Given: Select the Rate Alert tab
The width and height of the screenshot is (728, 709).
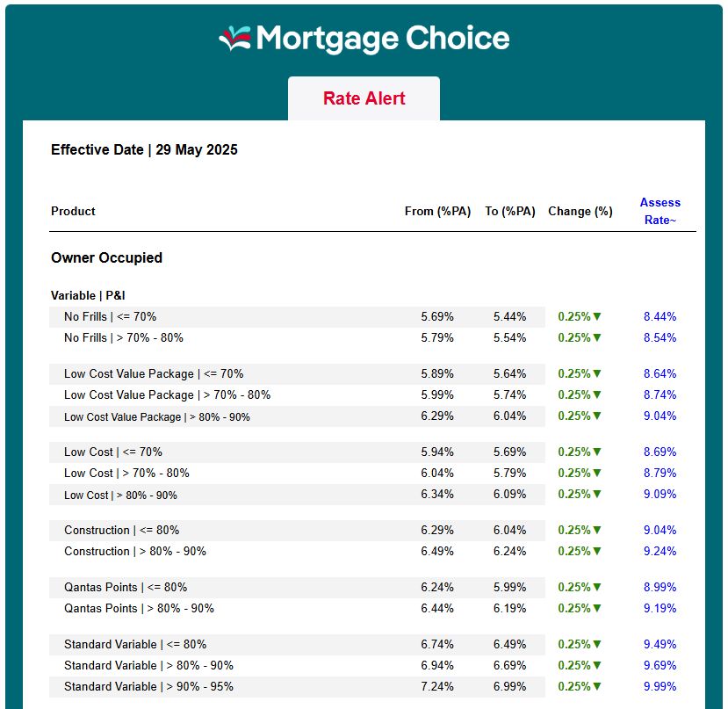Looking at the screenshot, I should click(364, 98).
